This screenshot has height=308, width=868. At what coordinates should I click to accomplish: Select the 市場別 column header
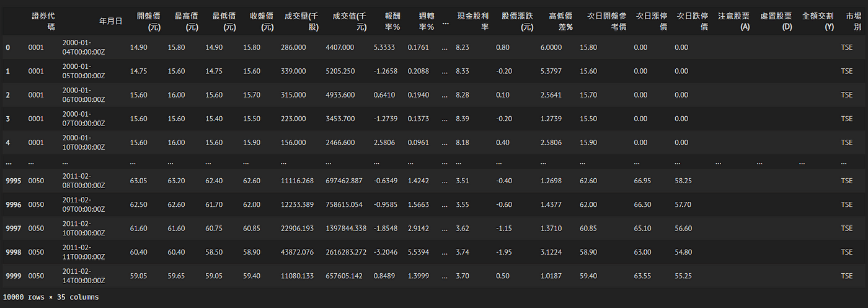pos(852,20)
